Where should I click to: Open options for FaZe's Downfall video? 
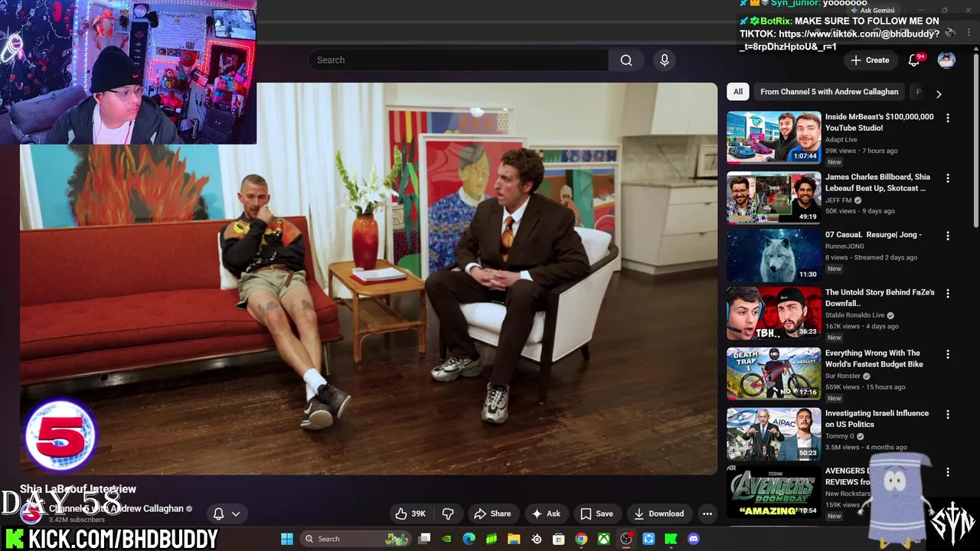(x=948, y=293)
